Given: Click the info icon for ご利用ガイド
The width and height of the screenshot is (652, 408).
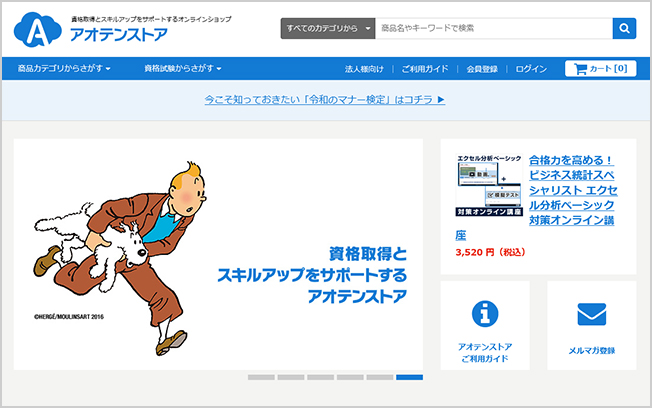Looking at the screenshot, I should 485,314.
